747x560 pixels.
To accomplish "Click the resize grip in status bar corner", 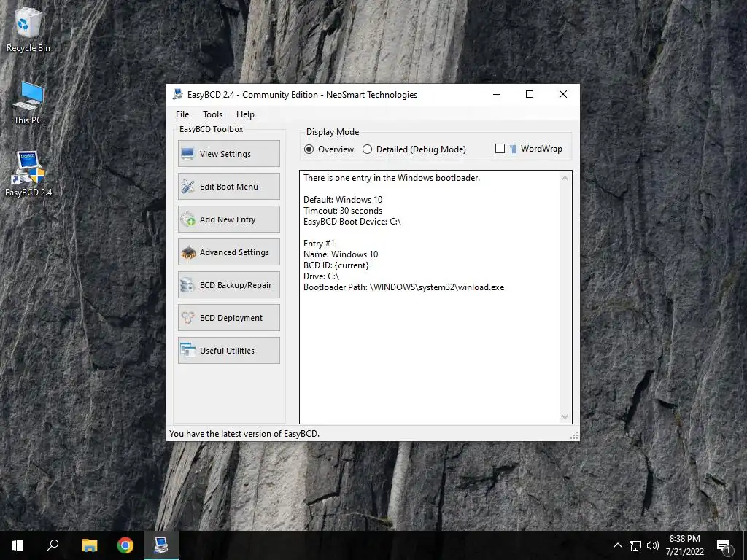I will [x=574, y=435].
